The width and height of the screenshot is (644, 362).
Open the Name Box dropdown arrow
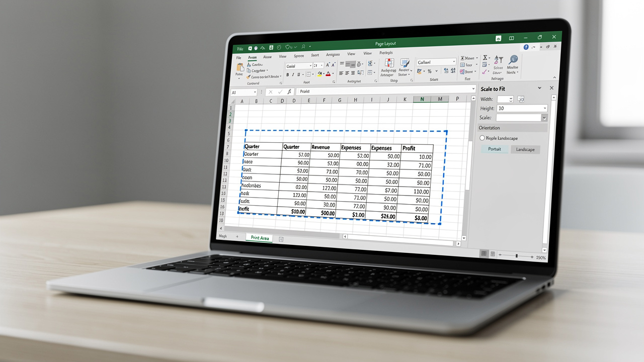click(x=255, y=92)
